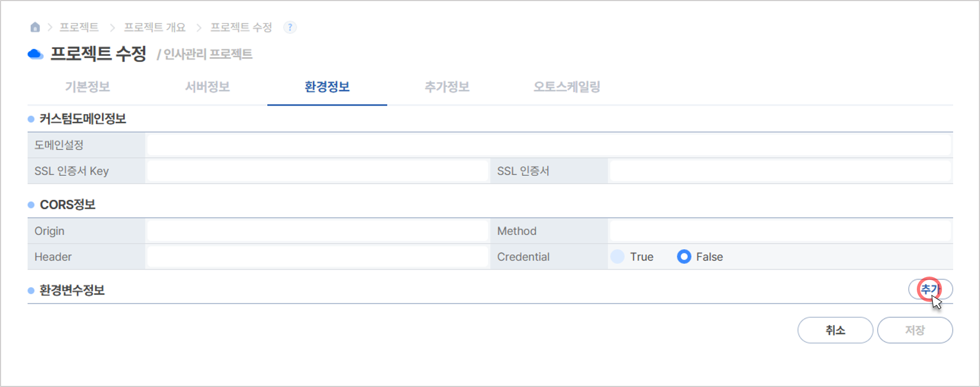Focus the 도메인설정 input field
This screenshot has width=980, height=387.
[549, 145]
